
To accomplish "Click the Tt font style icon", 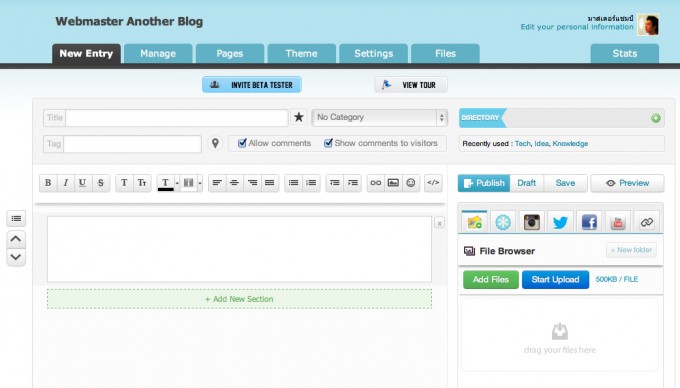I will coord(142,183).
